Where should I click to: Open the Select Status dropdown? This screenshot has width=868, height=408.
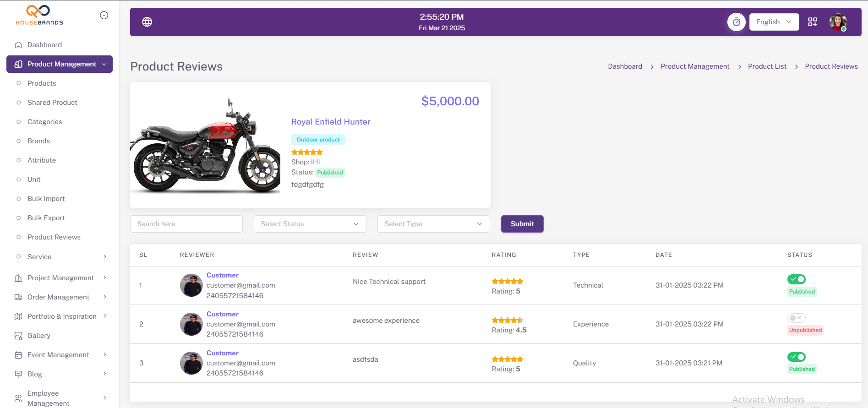tap(310, 224)
